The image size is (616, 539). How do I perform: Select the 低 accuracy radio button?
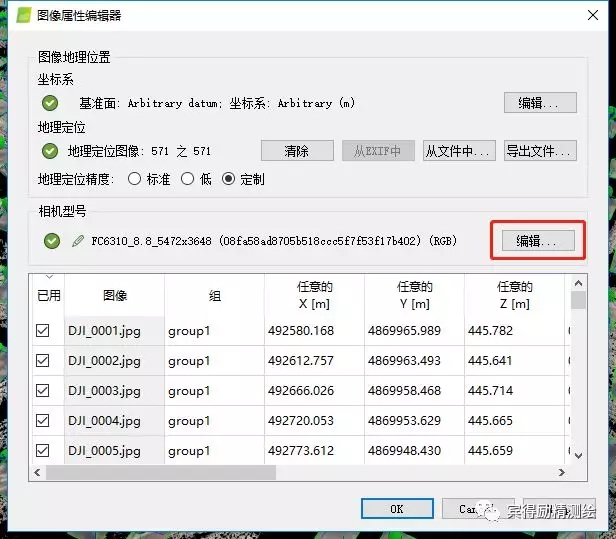click(186, 180)
